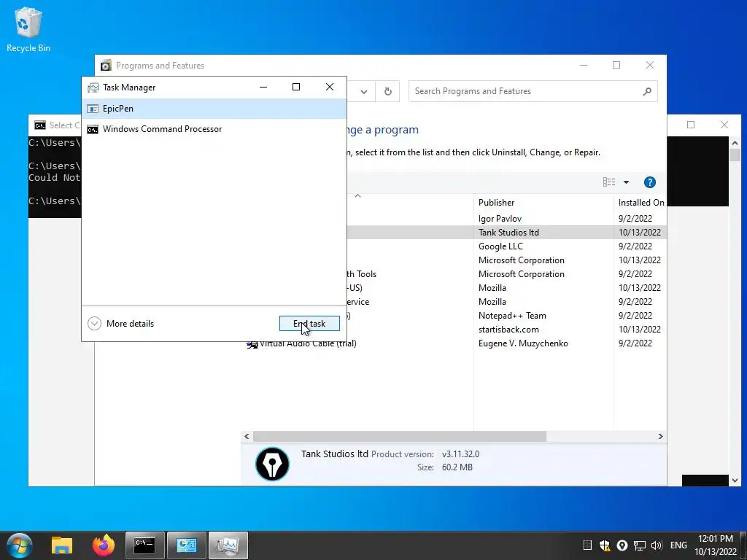
Task: Open the address bar history dropdown
Action: coord(364,91)
